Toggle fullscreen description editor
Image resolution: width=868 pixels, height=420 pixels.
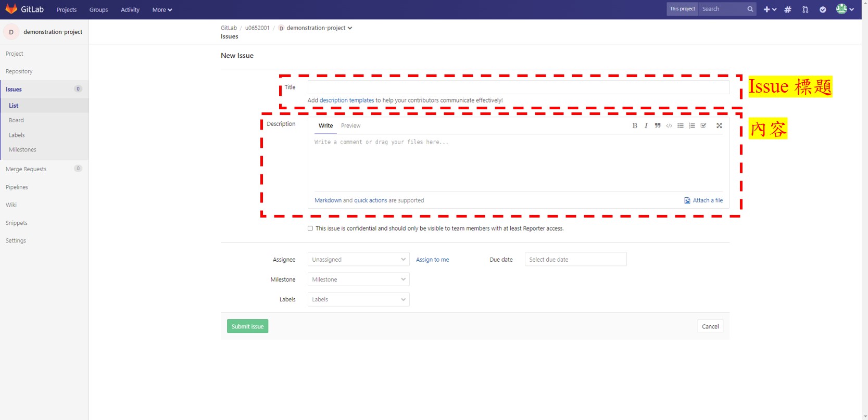click(719, 125)
